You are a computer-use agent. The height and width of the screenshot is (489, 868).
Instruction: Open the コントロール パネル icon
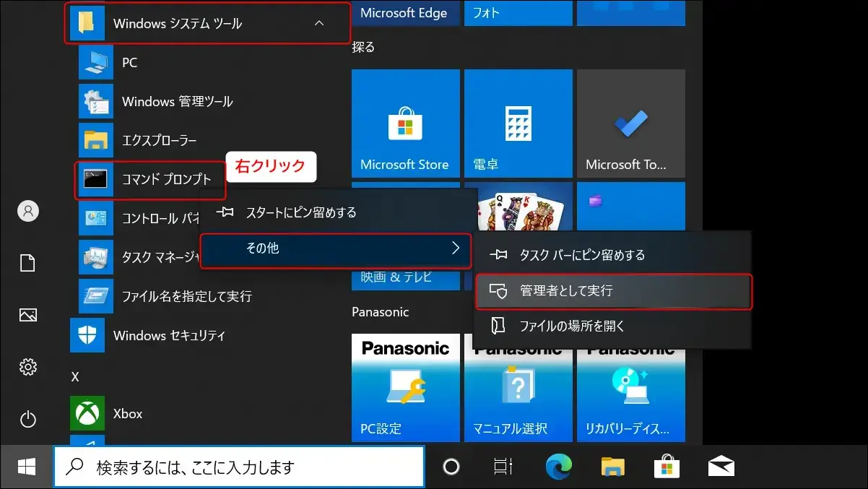tap(96, 218)
